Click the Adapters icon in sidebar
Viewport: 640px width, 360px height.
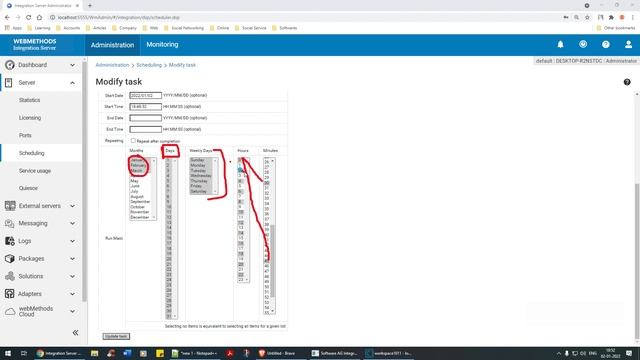10,294
